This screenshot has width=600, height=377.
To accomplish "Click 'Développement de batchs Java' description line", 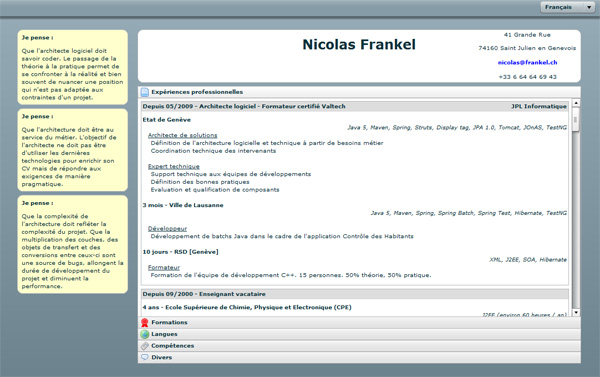I will (282, 237).
